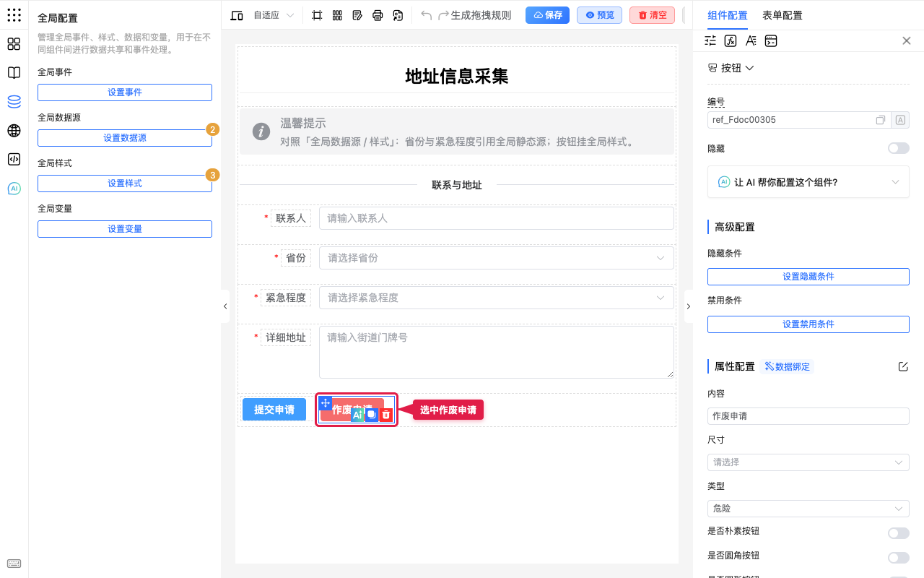
Task: Copy the ref_Fdoc00305 code value
Action: point(881,120)
